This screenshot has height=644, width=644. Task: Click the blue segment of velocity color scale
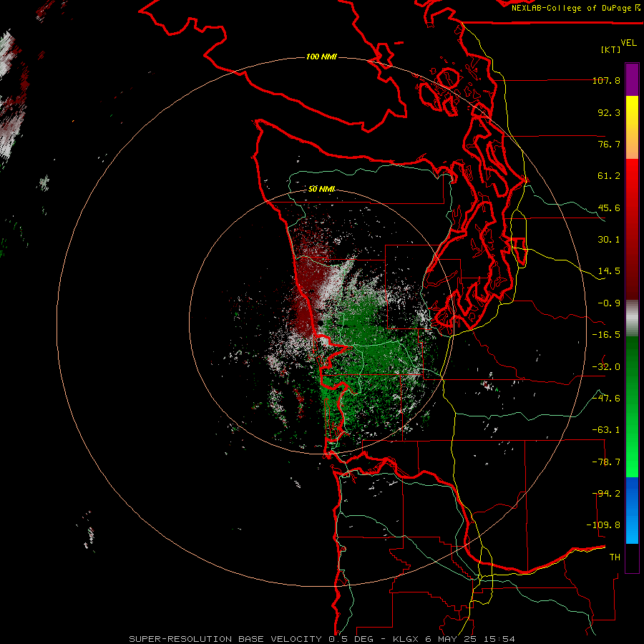click(x=632, y=510)
